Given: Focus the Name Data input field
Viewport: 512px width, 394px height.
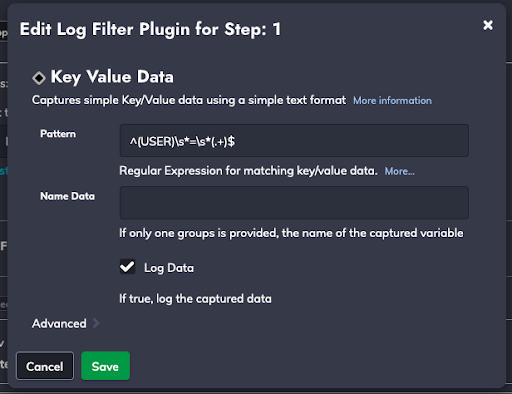Looking at the screenshot, I should (294, 203).
